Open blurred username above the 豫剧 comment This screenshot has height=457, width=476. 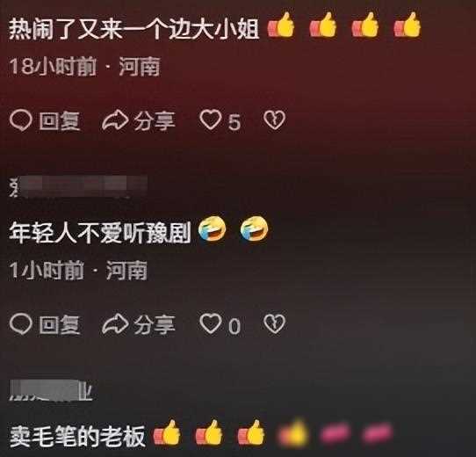click(78, 186)
